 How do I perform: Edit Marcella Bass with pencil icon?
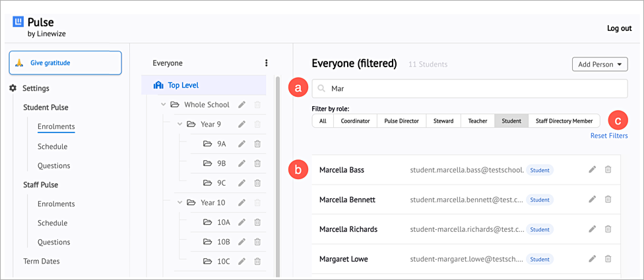(x=593, y=169)
